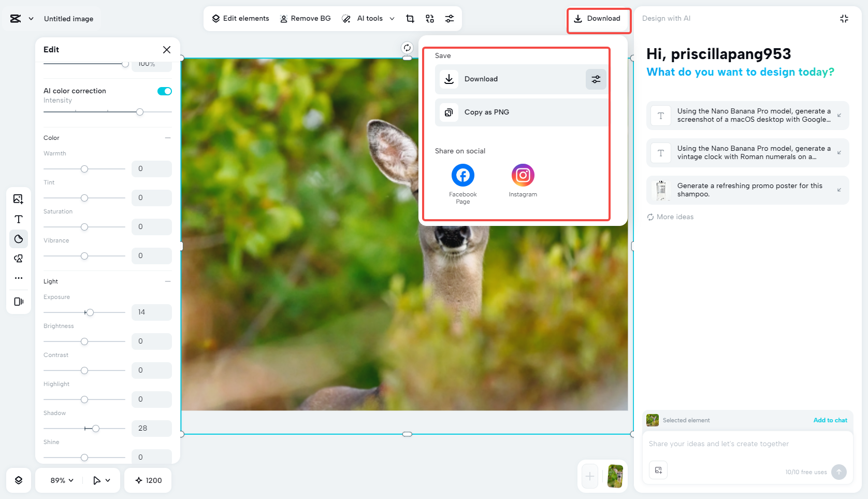Click the Warmth slider handle
The height and width of the screenshot is (499, 868).
click(x=84, y=169)
